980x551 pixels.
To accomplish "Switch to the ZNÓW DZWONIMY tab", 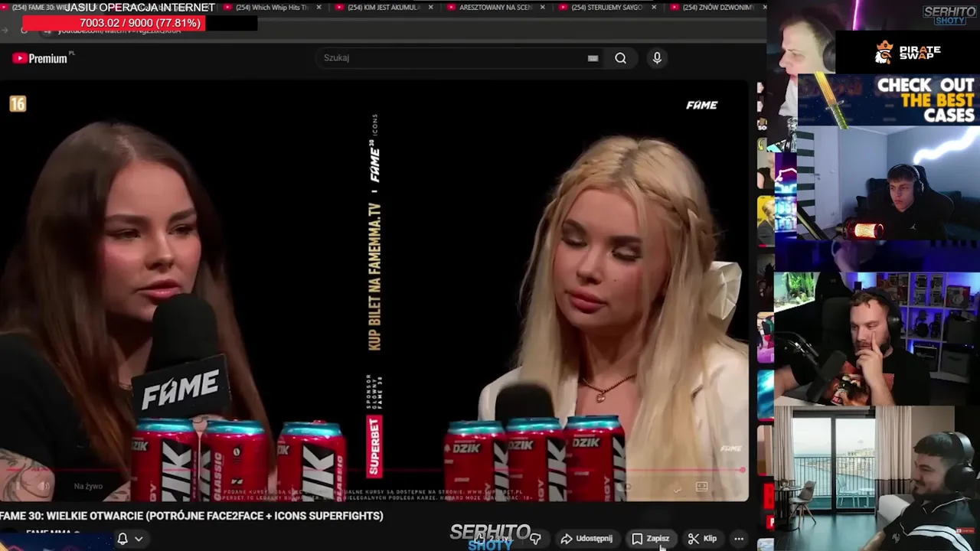I will (717, 8).
